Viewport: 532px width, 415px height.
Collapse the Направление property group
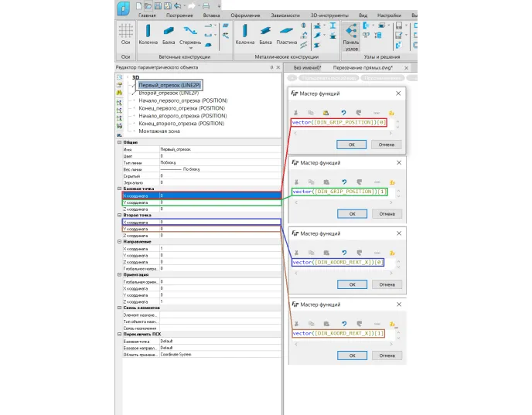119,241
